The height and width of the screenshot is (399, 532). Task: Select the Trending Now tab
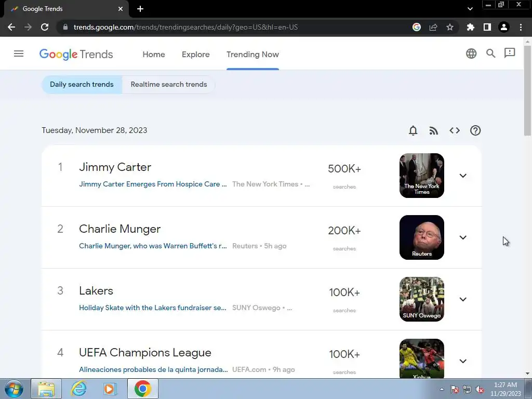click(253, 54)
